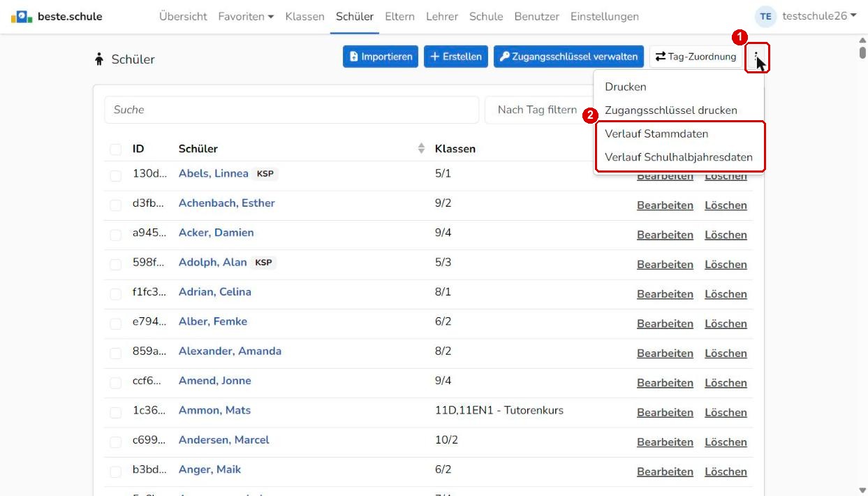Switch to the Klassen tab
868x496 pixels.
click(x=305, y=16)
